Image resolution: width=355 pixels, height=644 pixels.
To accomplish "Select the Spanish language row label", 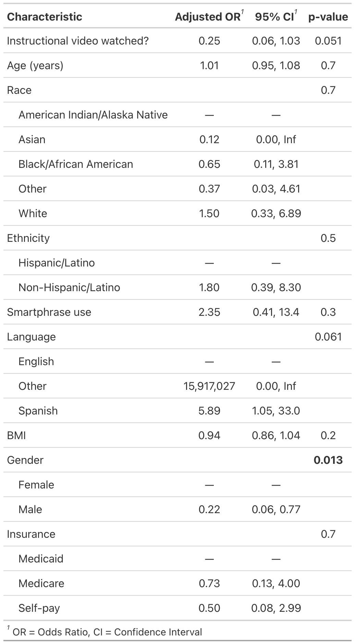I will pos(38,411).
